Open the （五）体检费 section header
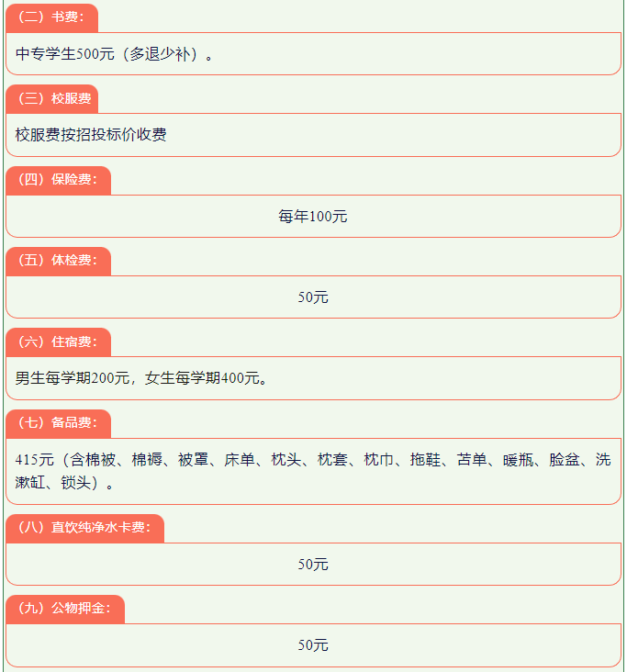This screenshot has width=627, height=672. click(x=58, y=261)
